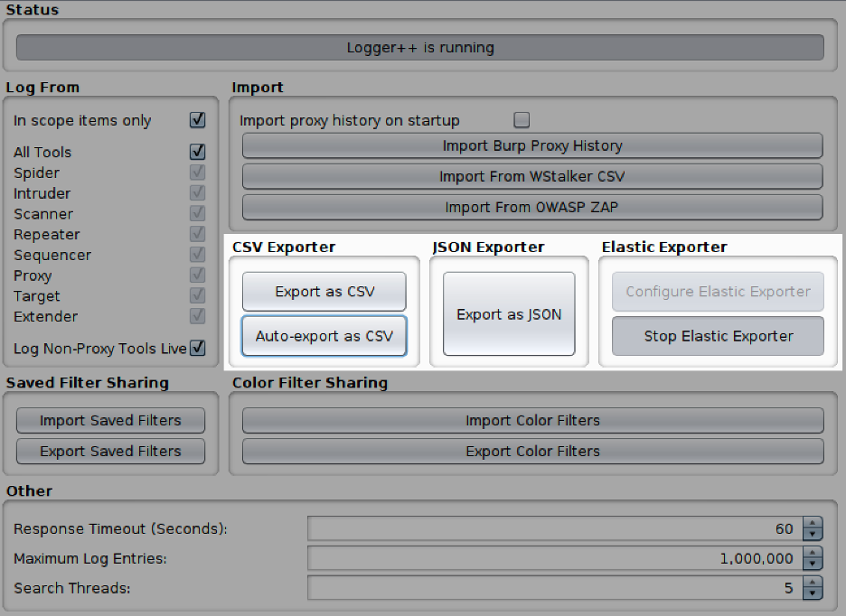Click Export as JSON button

(x=509, y=314)
